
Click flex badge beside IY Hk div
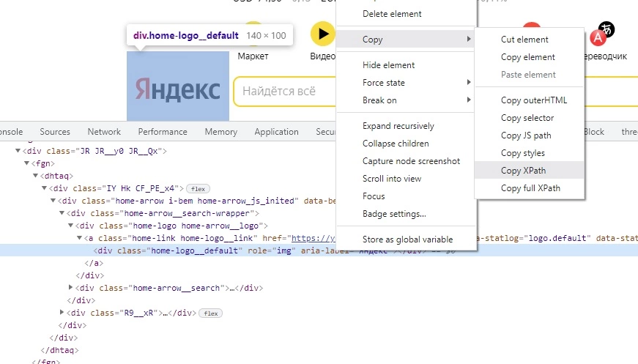(199, 189)
